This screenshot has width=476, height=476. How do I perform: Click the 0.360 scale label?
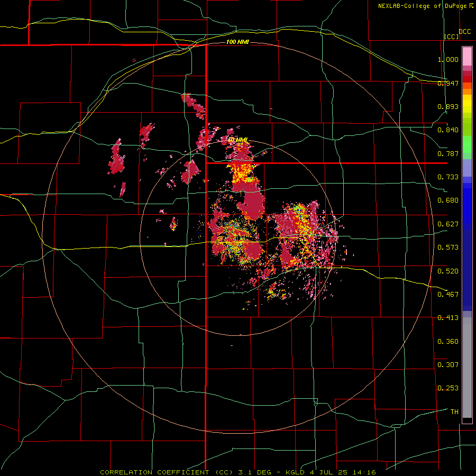448,342
